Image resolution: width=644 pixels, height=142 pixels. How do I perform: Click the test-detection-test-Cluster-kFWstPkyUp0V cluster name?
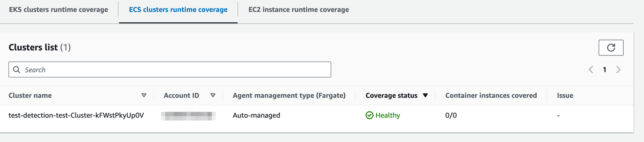[x=76, y=115]
